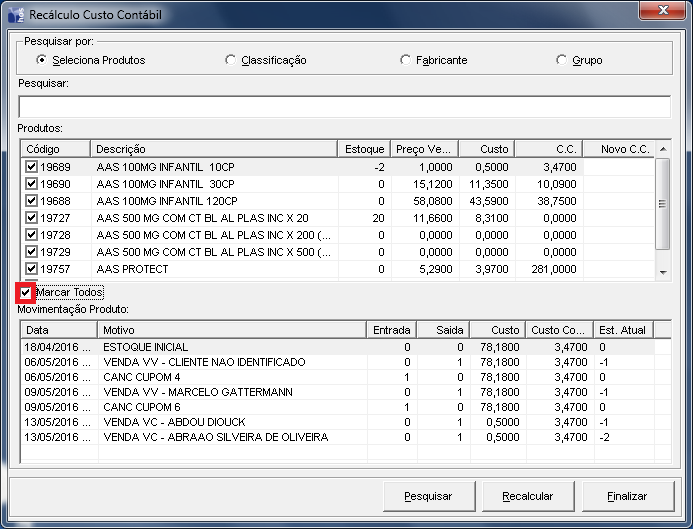The height and width of the screenshot is (529, 693).
Task: Click the Recalcular button
Action: click(527, 496)
